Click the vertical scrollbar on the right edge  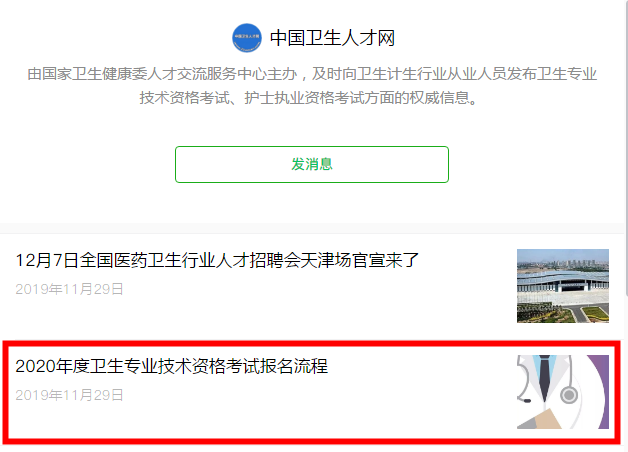626,148
